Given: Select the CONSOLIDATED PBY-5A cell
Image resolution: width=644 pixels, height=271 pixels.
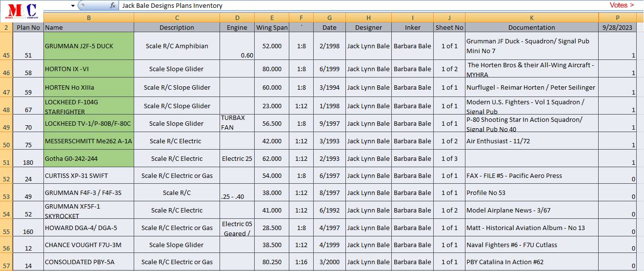Looking at the screenshot, I should click(89, 262).
